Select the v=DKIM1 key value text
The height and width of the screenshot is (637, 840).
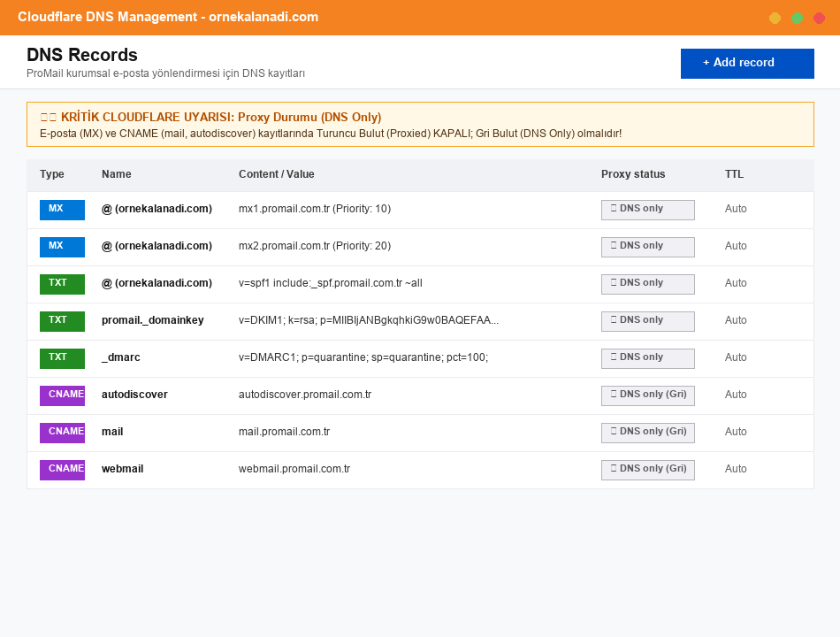pyautogui.click(x=368, y=320)
